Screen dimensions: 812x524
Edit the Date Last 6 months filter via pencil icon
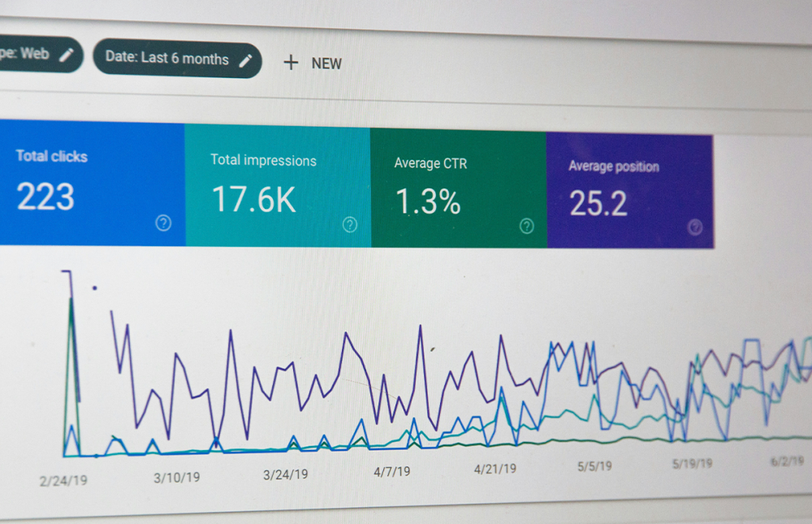(246, 59)
